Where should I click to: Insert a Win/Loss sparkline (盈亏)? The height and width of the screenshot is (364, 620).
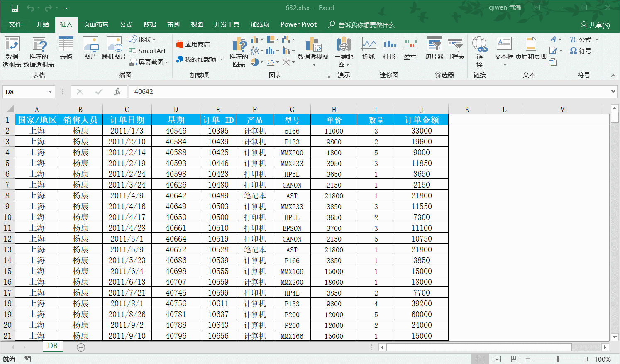[410, 49]
